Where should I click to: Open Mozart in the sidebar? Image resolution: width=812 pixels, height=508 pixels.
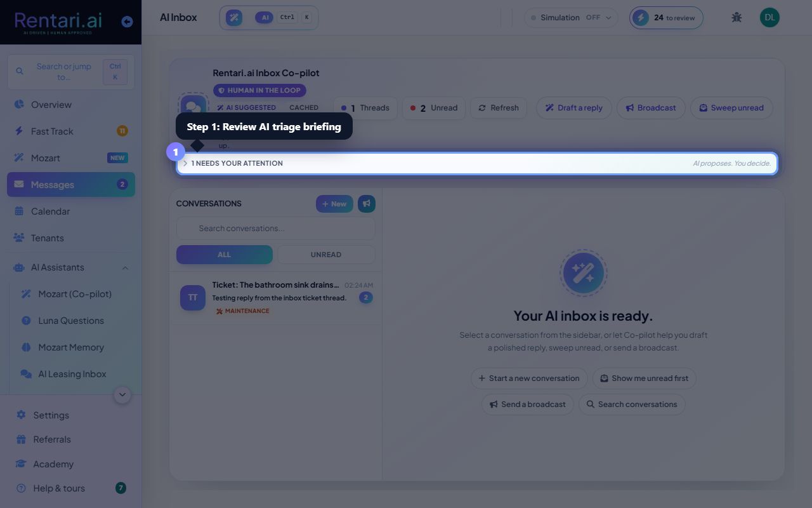pyautogui.click(x=70, y=158)
